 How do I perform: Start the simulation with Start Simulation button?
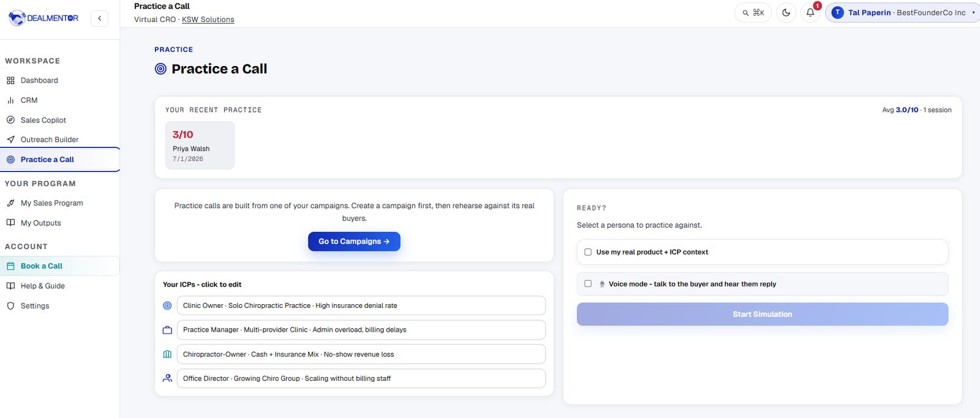763,314
